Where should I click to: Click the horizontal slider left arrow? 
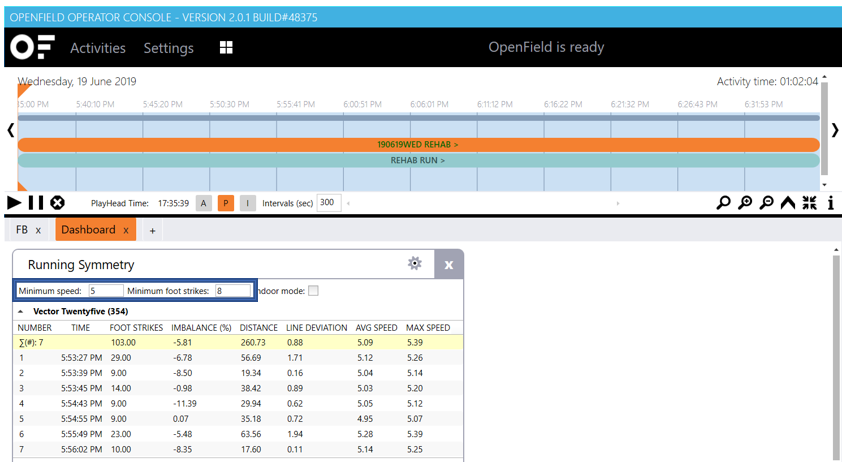[x=349, y=203]
